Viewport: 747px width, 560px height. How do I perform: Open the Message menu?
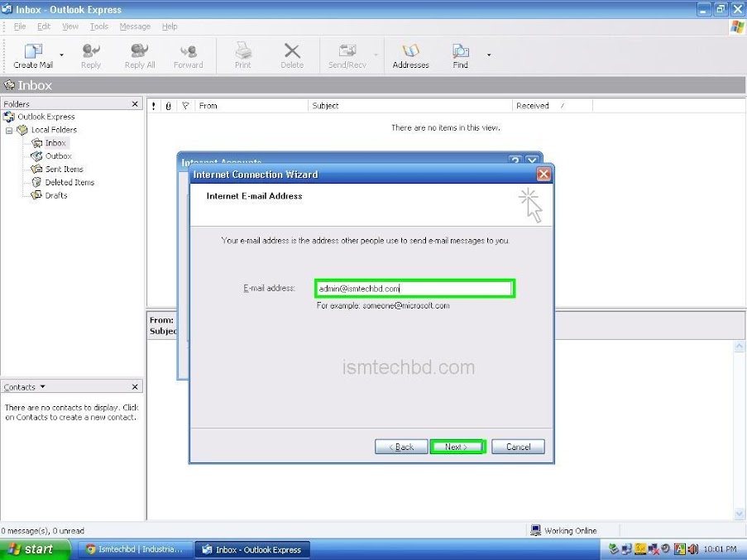pyautogui.click(x=135, y=26)
